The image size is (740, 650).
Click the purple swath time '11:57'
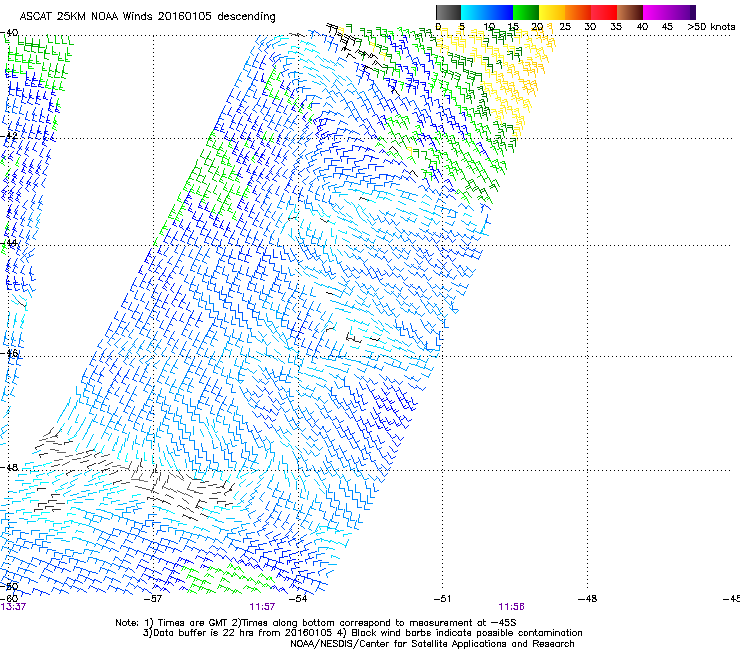[x=262, y=607]
